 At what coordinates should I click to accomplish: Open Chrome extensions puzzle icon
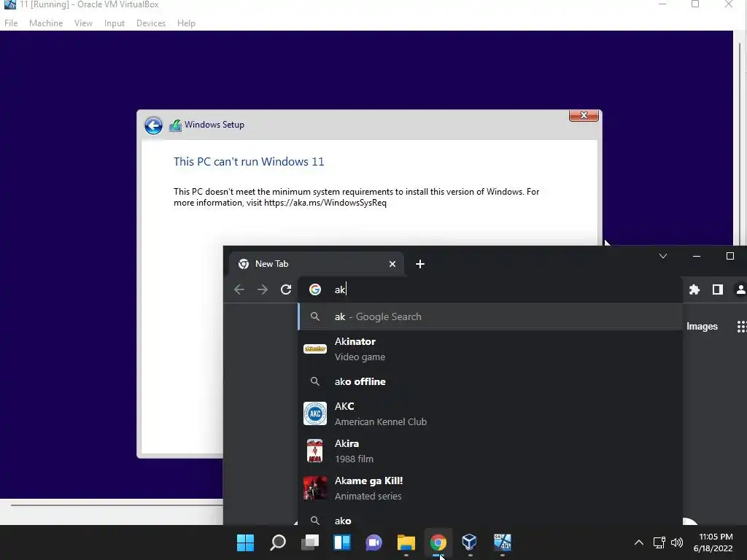click(694, 289)
